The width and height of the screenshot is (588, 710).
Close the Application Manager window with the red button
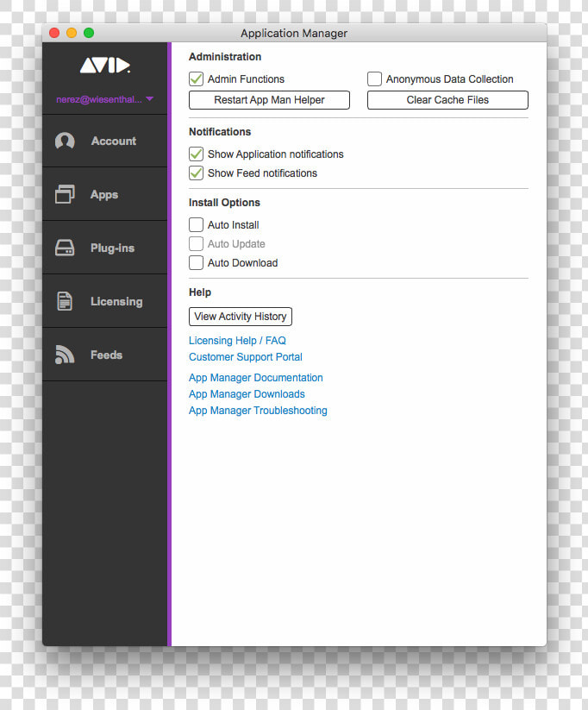54,33
